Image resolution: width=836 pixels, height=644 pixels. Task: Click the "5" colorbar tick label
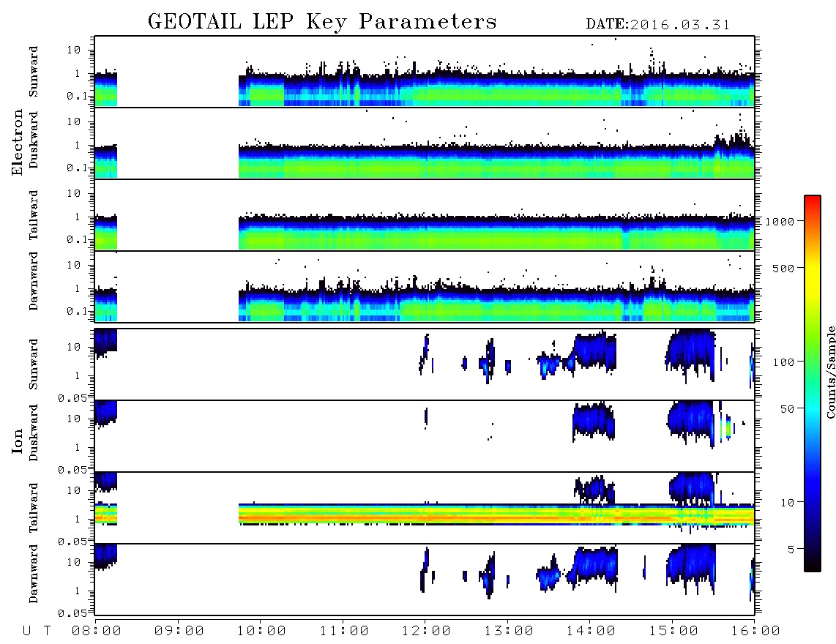pos(791,550)
